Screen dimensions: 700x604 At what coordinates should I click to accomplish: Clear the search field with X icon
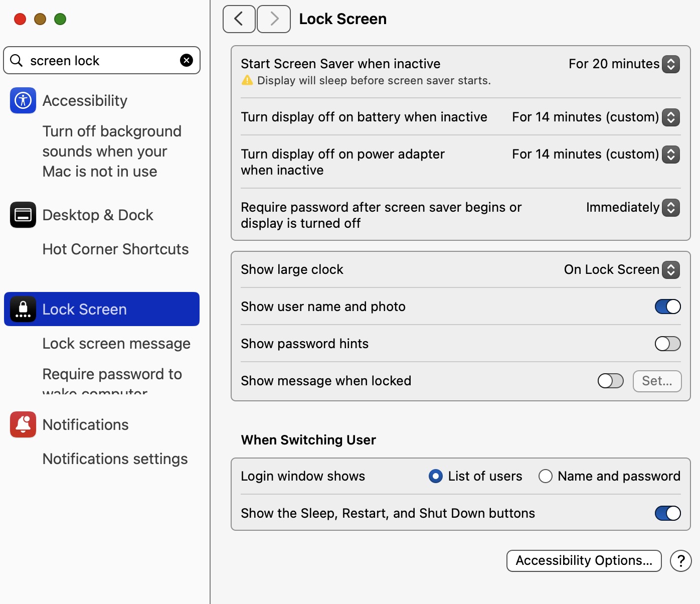pyautogui.click(x=187, y=61)
